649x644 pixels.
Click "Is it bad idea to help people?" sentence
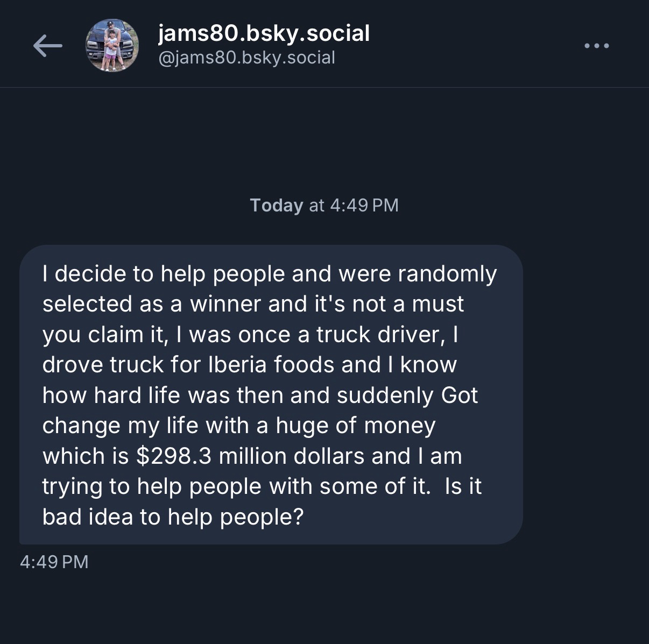coord(172,517)
